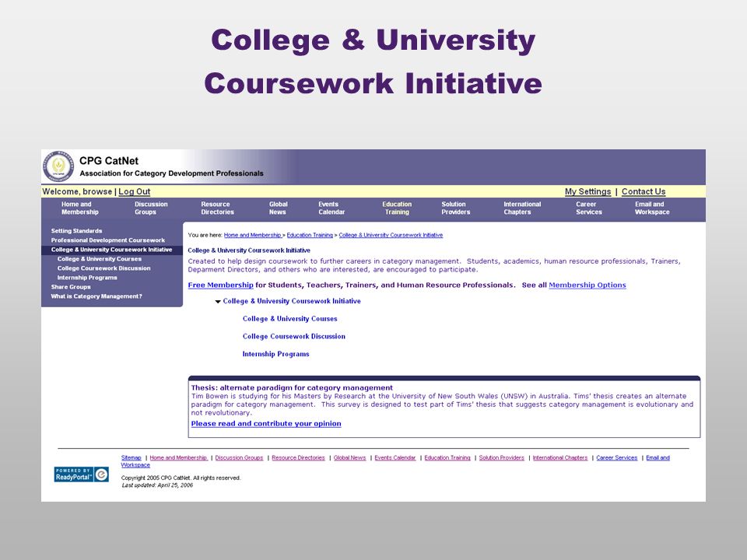
Task: Open College Coursework Discussion in main content
Action: [294, 337]
